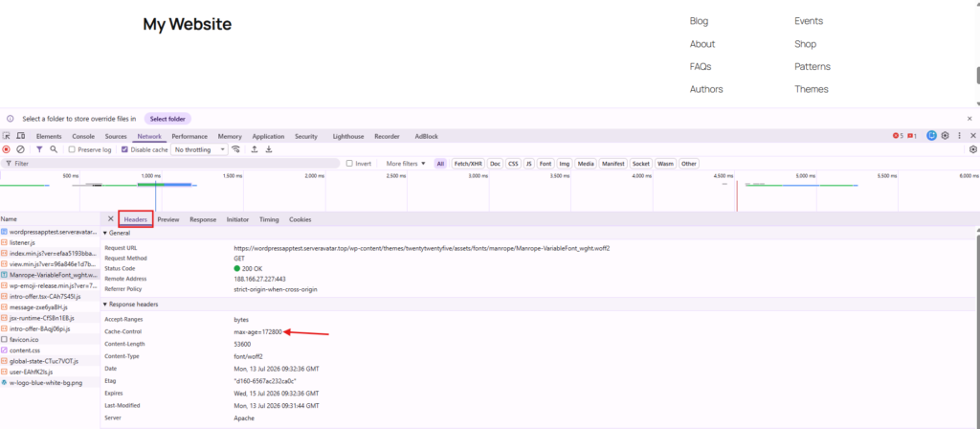Open the Themes link on website
This screenshot has width=980, height=429.
[x=812, y=89]
